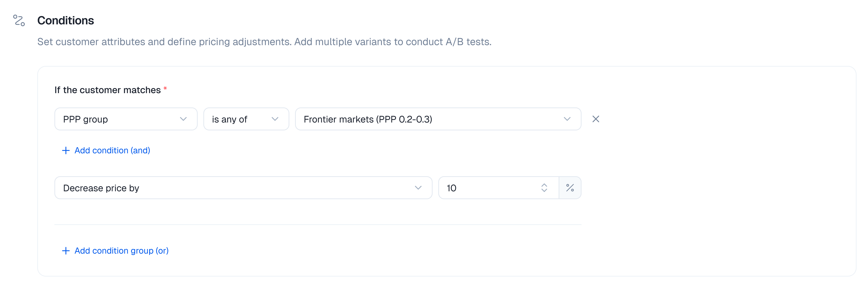Click the "Add condition group (or)" link
Viewport: 868px width, 288px height.
point(121,251)
